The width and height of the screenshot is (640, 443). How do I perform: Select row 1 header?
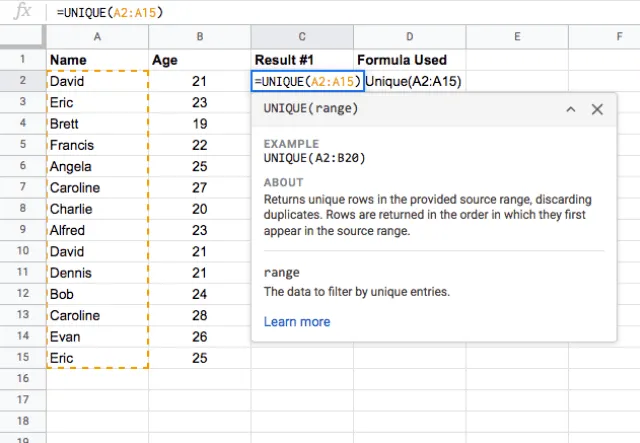[x=22, y=60]
